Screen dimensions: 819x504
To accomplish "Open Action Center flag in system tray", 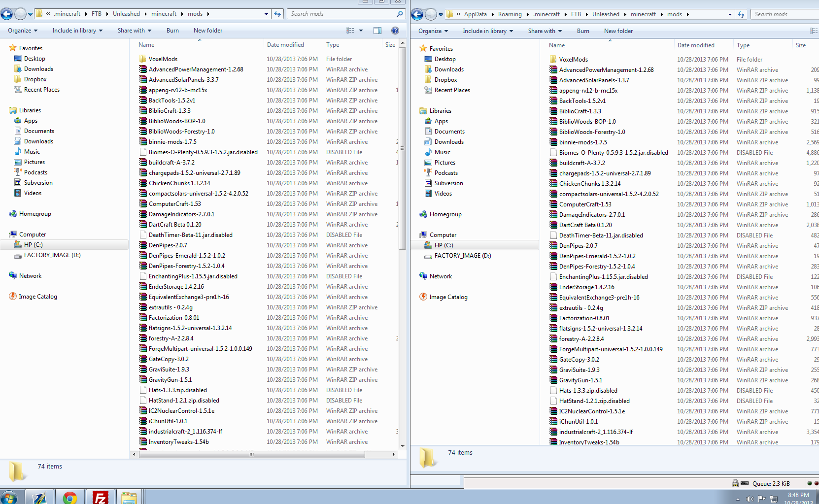I will (761, 499).
